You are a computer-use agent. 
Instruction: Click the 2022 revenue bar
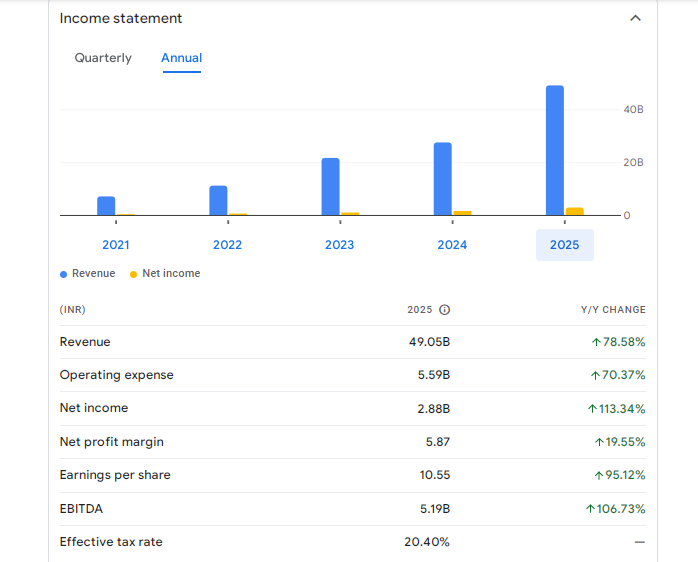(x=218, y=200)
